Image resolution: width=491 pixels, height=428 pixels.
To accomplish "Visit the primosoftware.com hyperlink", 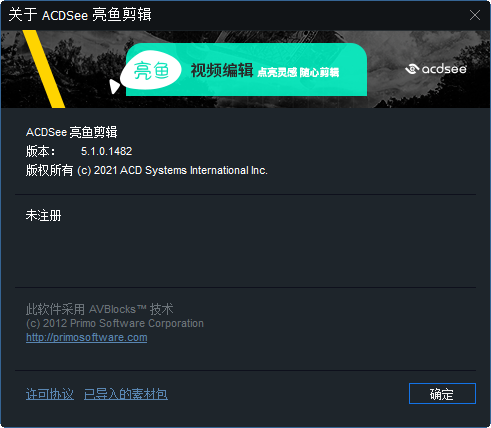I will coord(87,337).
